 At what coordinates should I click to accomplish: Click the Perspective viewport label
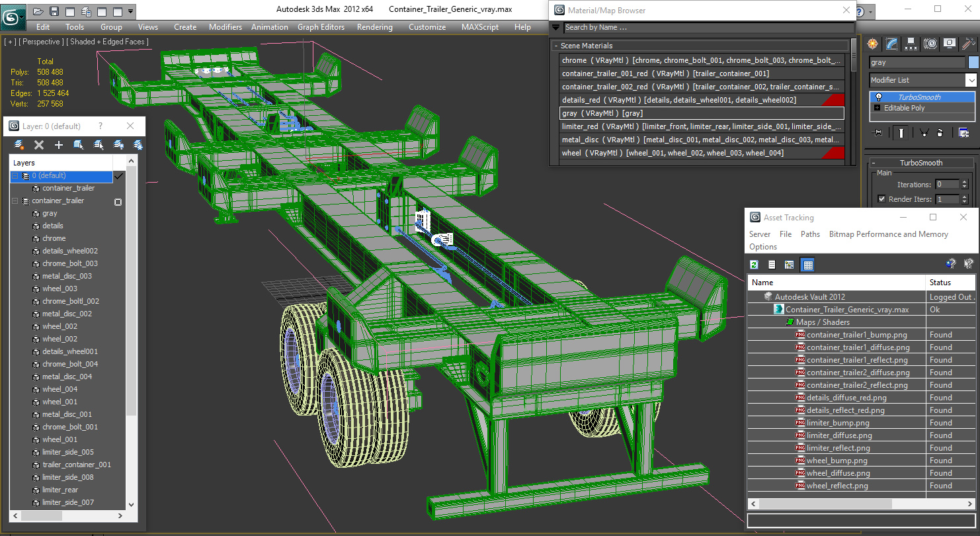(x=42, y=42)
